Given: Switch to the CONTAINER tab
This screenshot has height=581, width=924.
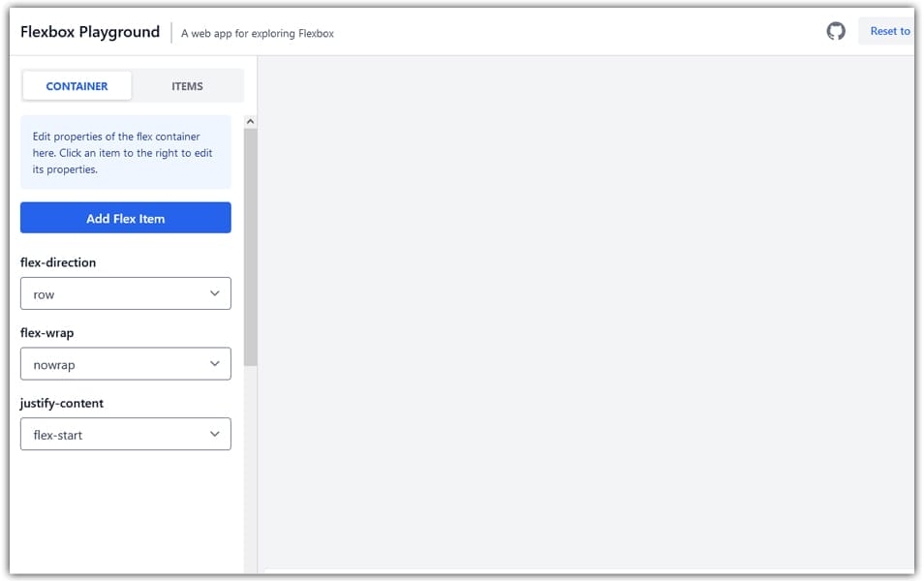Looking at the screenshot, I should pos(77,86).
